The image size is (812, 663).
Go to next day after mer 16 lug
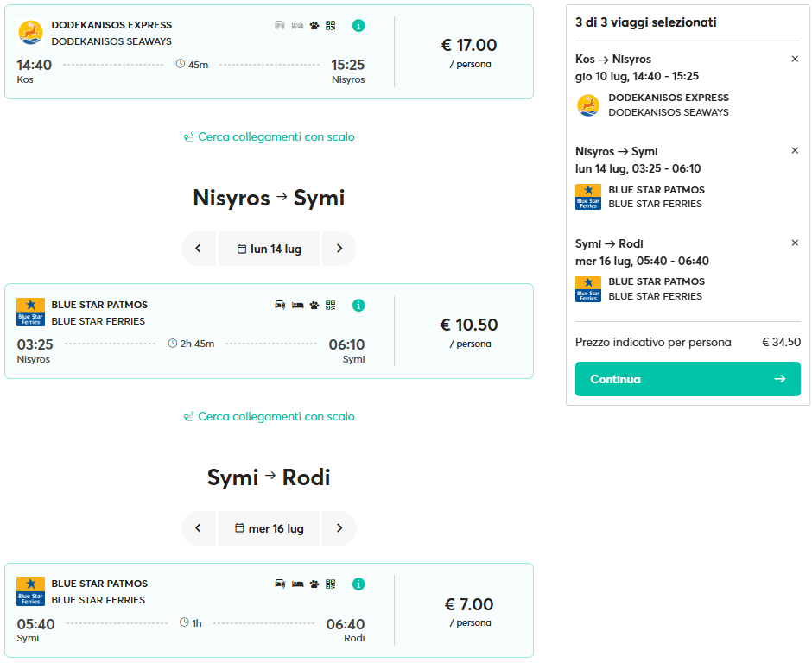click(339, 528)
